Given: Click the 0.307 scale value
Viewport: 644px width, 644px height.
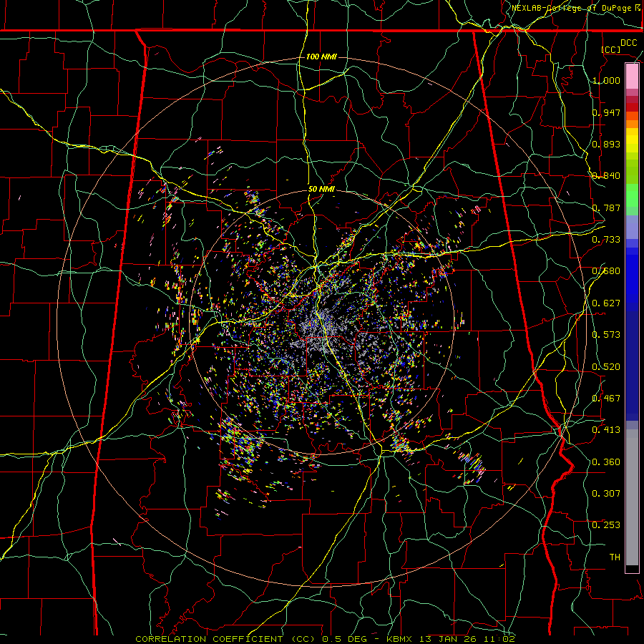Looking at the screenshot, I should pyautogui.click(x=606, y=494).
